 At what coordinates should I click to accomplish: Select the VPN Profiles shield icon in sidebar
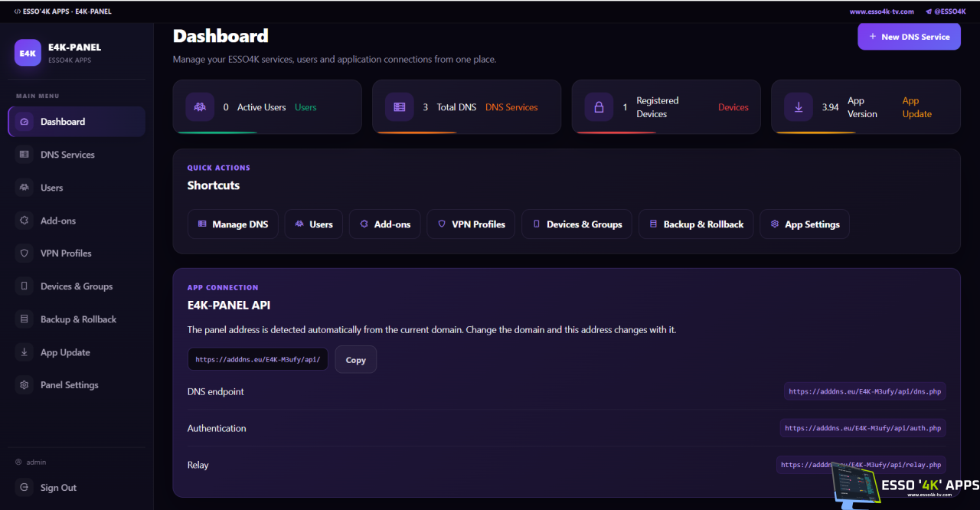[x=24, y=253]
